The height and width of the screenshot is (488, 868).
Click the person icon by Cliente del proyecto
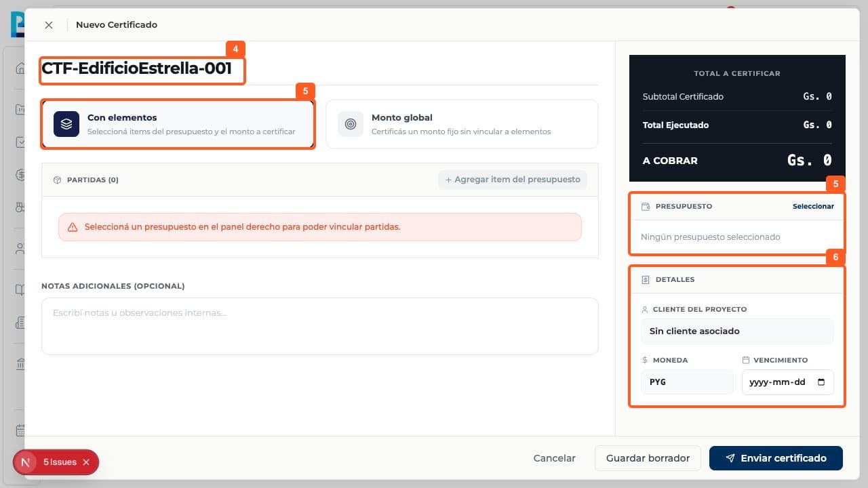point(645,309)
